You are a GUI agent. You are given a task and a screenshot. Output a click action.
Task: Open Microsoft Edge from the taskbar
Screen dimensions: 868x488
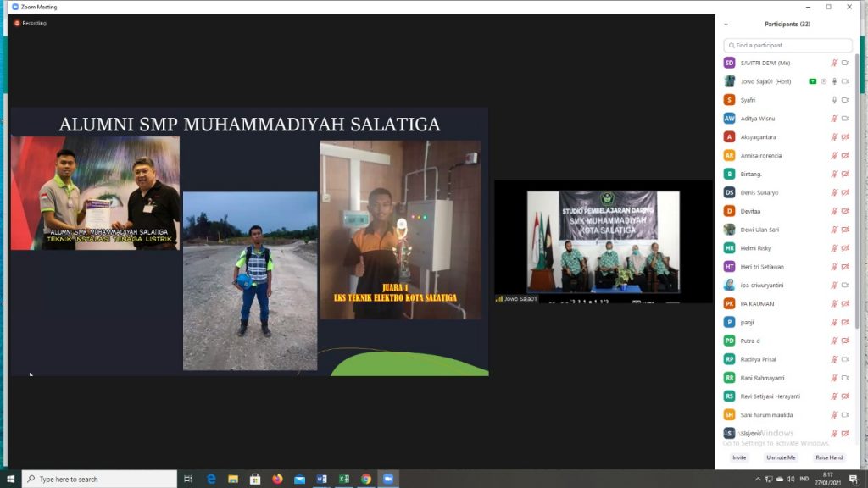(211, 480)
